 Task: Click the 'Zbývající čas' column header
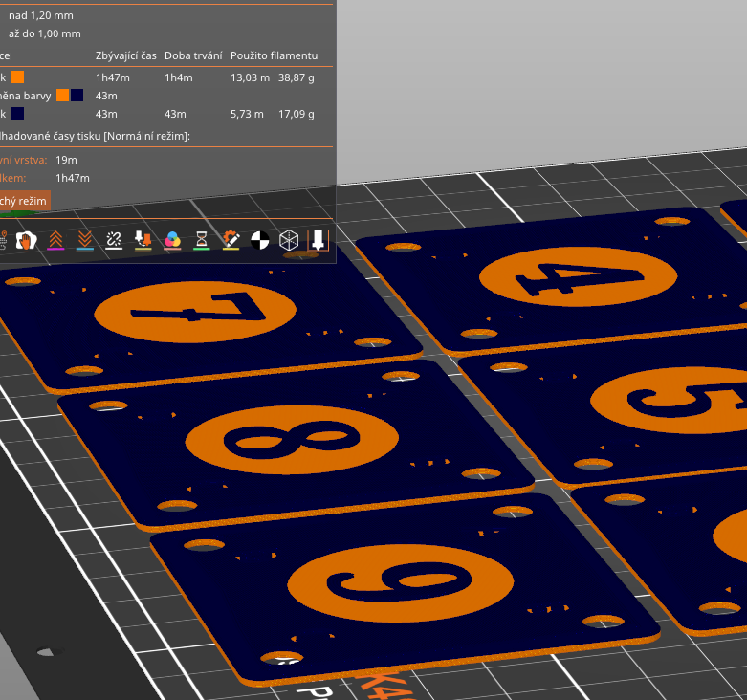125,55
